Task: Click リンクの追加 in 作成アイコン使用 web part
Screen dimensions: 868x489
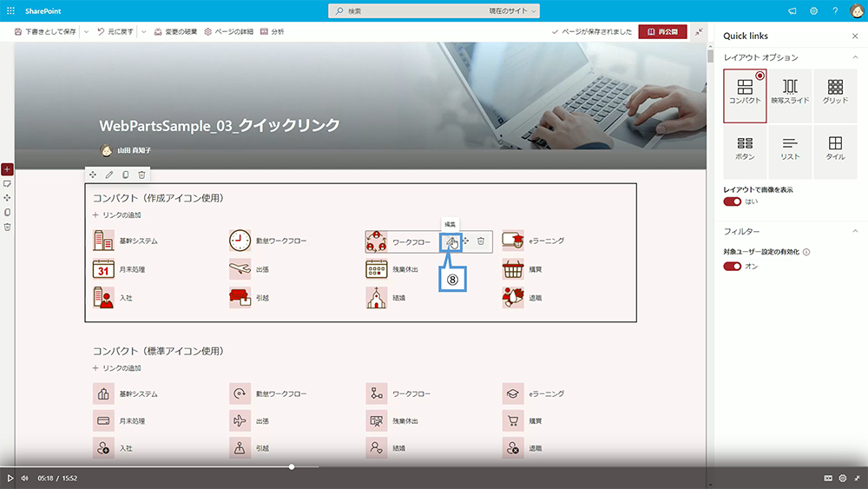Action: (x=117, y=215)
